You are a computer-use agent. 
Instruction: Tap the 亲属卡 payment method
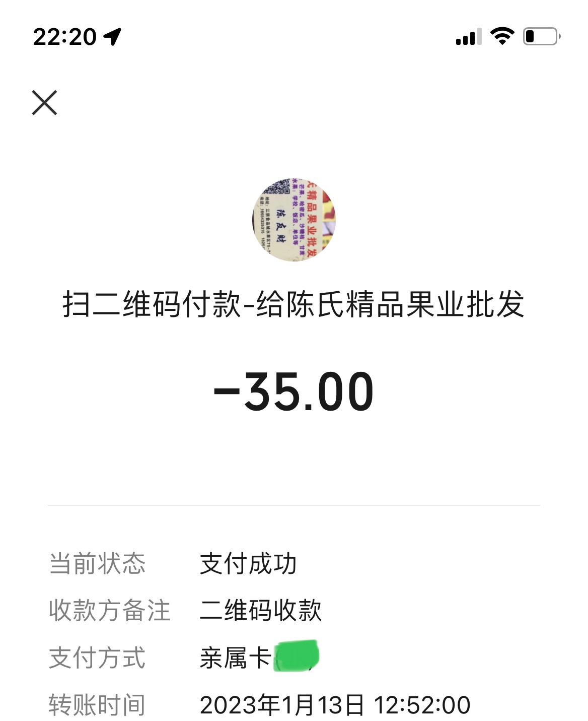[235, 658]
